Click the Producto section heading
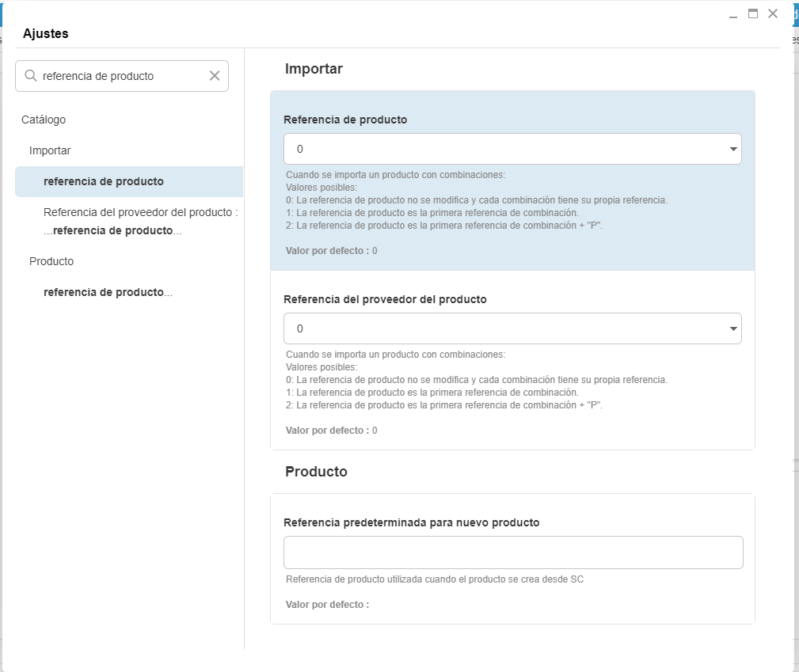This screenshot has height=672, width=799. (x=316, y=472)
